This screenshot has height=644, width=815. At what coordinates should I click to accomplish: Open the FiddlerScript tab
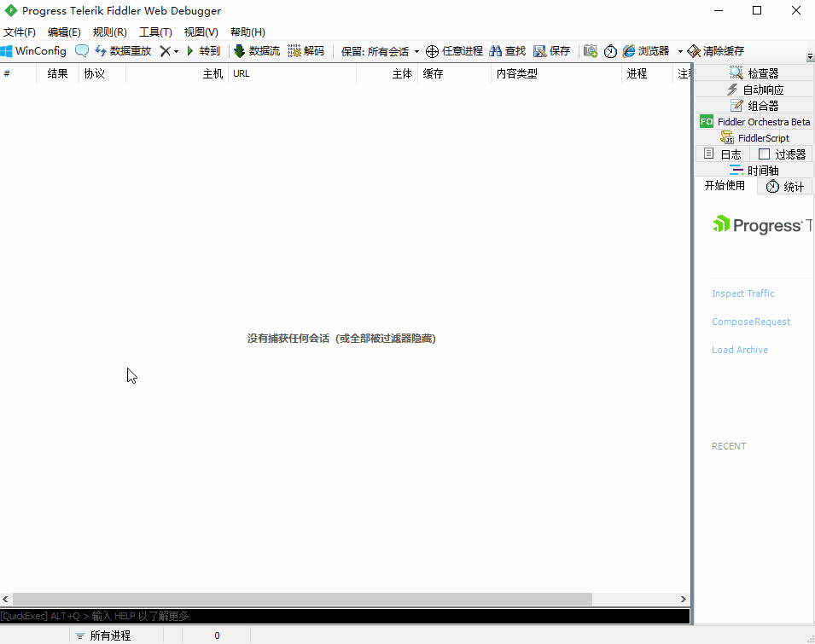pyautogui.click(x=754, y=137)
